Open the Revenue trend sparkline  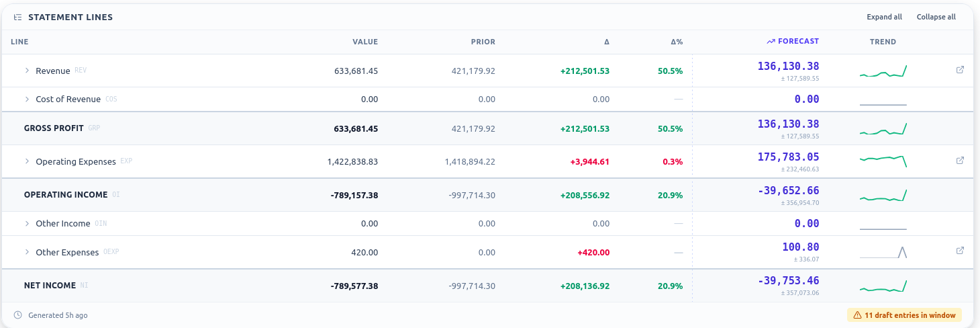click(x=883, y=71)
